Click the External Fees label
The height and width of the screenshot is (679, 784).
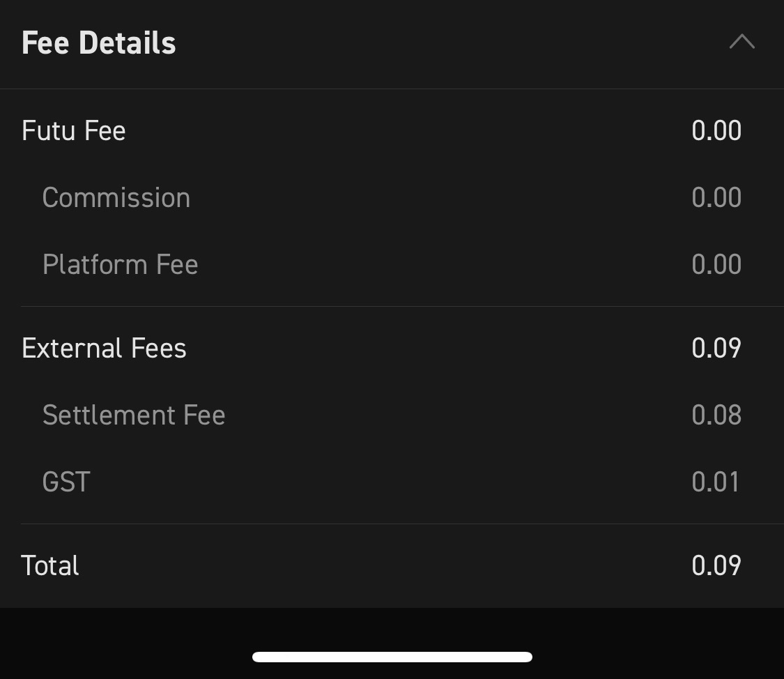click(105, 349)
